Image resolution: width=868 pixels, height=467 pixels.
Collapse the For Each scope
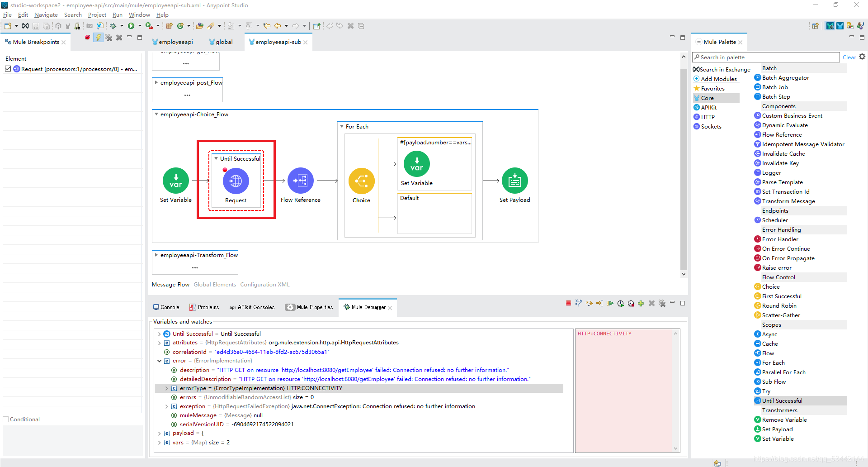point(342,126)
